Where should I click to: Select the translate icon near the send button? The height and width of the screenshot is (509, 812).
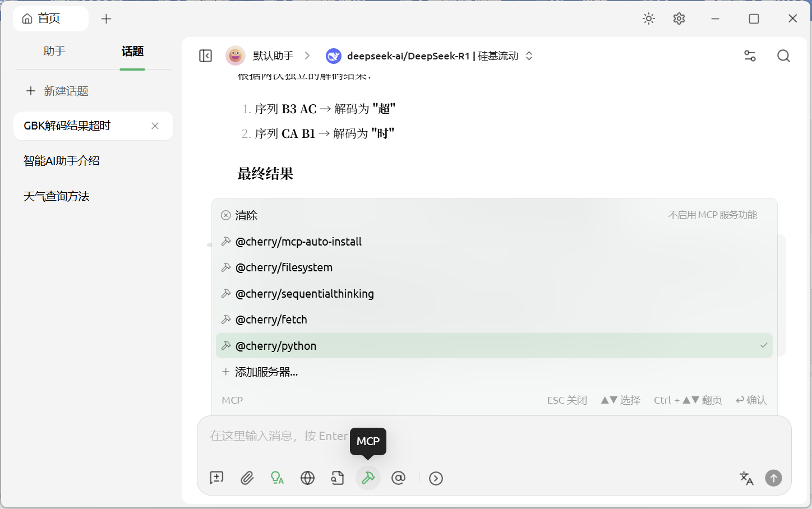coord(746,478)
